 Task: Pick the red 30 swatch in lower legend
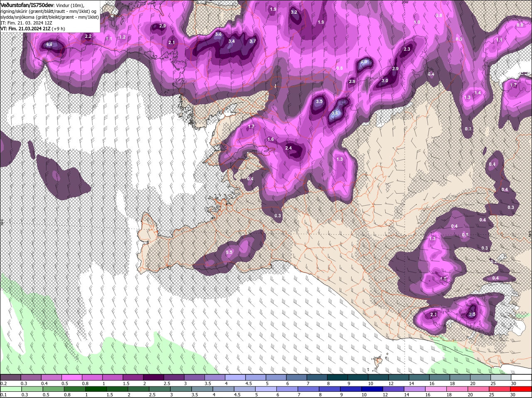click(521, 389)
